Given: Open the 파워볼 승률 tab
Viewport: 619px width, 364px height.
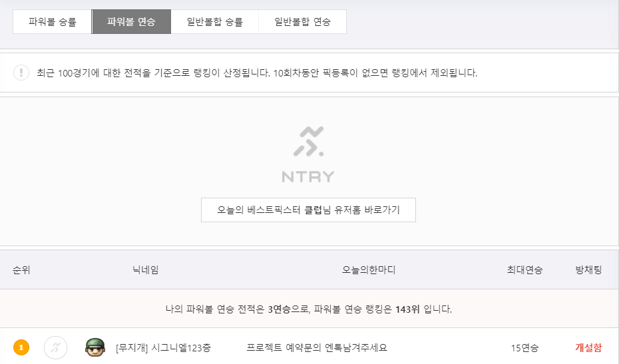Looking at the screenshot, I should point(52,22).
